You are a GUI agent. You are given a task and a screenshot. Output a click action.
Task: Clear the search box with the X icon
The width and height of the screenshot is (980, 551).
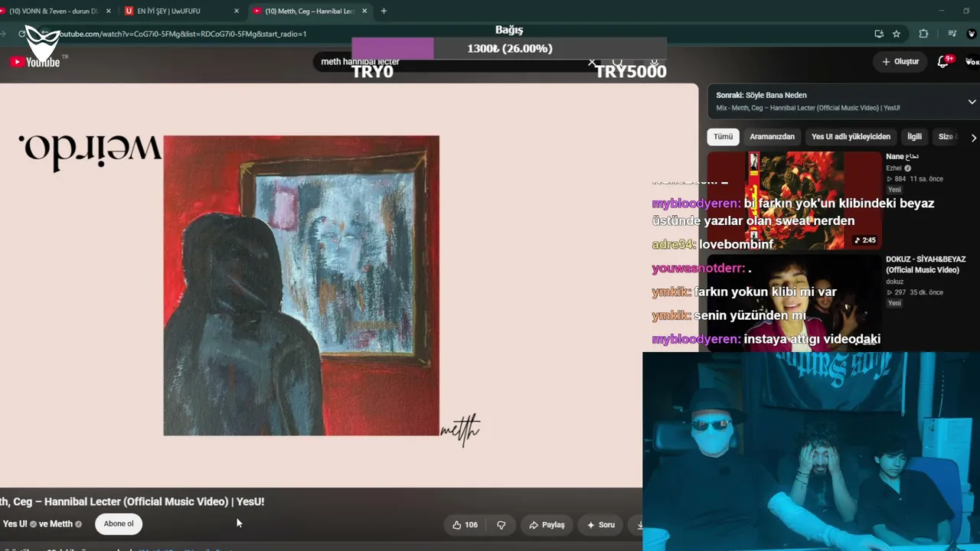[x=592, y=62]
